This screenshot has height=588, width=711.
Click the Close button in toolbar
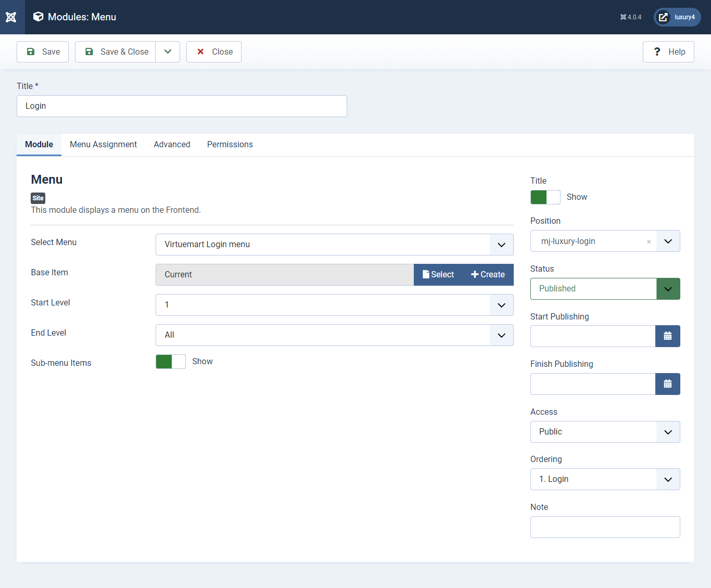tap(214, 52)
